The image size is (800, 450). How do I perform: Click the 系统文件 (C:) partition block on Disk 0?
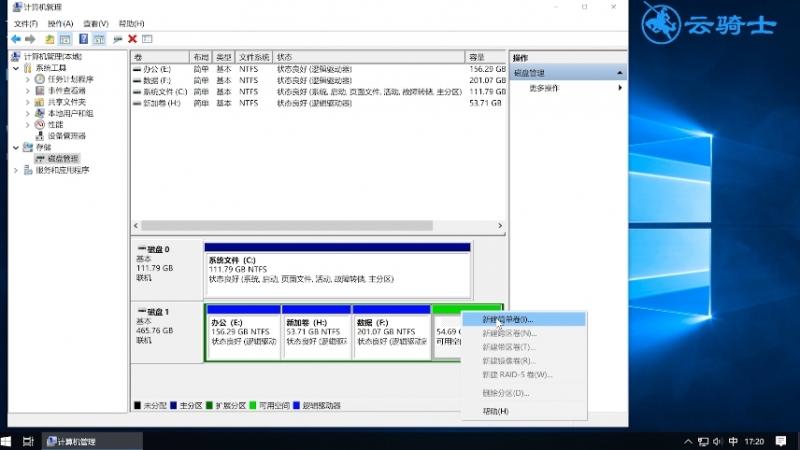point(337,270)
